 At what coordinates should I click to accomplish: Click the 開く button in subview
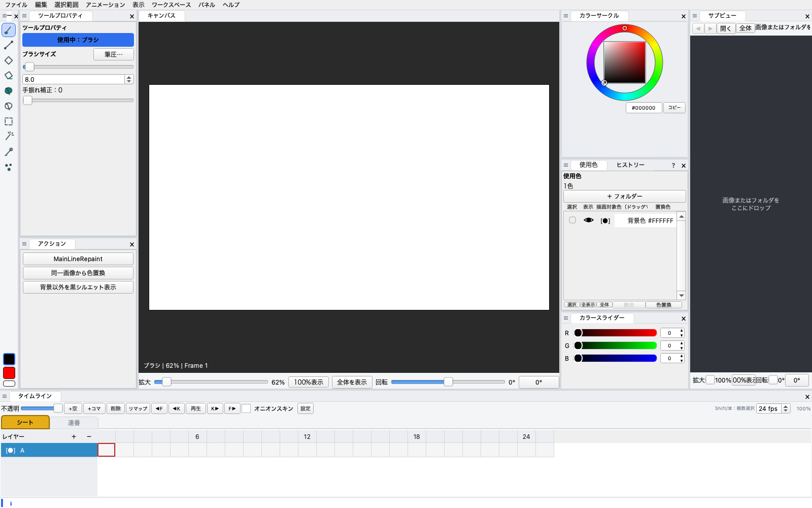click(x=726, y=28)
